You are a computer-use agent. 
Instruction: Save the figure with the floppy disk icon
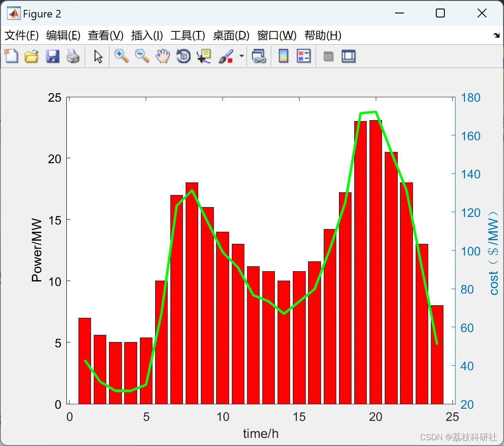pos(52,56)
